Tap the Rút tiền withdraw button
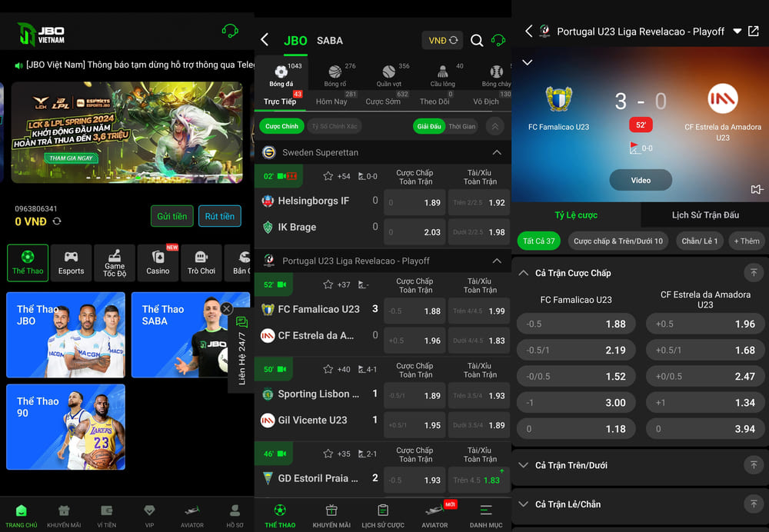 tap(220, 216)
